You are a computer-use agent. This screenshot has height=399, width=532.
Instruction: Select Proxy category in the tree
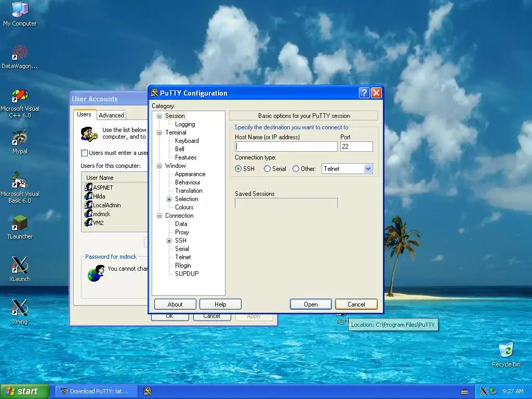[x=182, y=232]
